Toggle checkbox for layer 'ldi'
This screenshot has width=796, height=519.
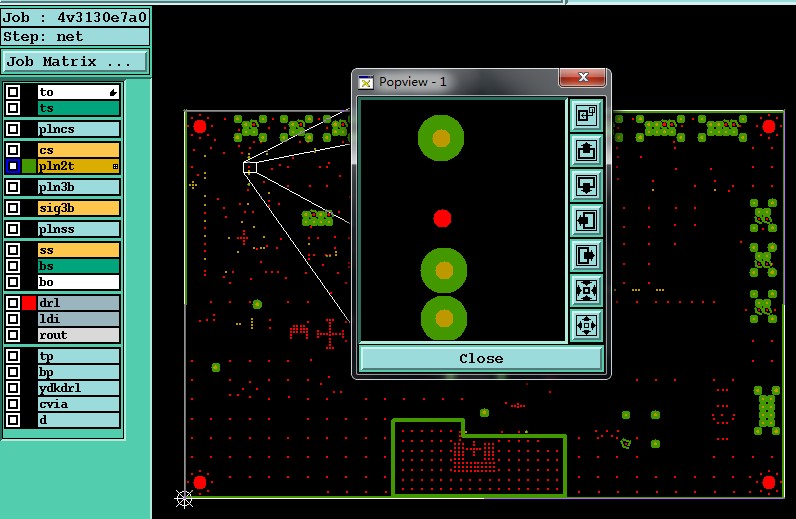[13, 319]
